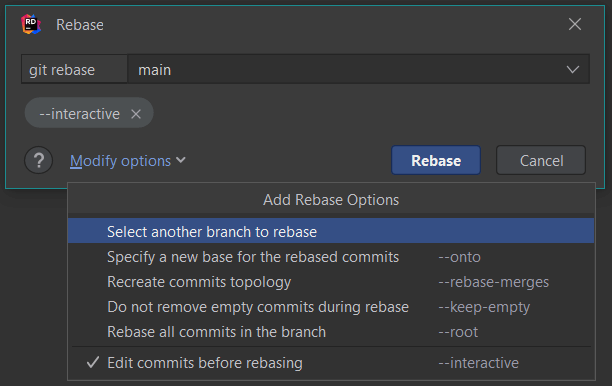This screenshot has width=612, height=386.
Task: Click the --root flag text
Action: [x=458, y=332]
